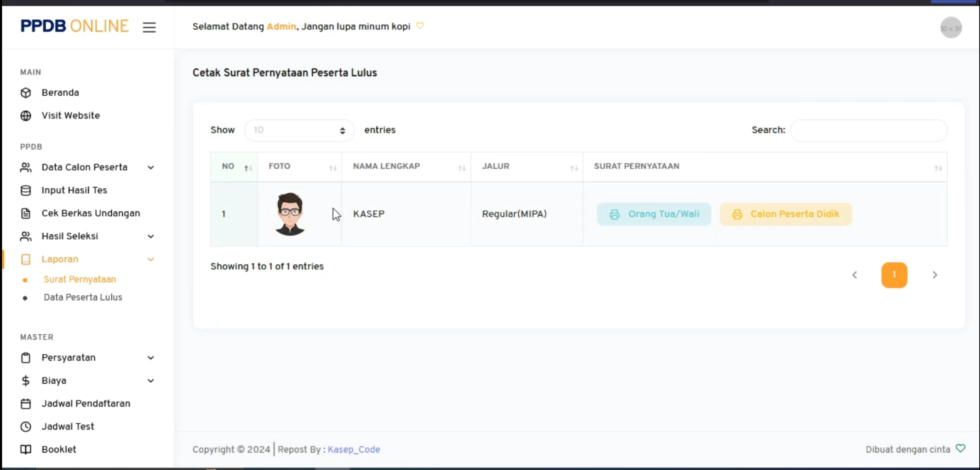The height and width of the screenshot is (470, 980).
Task: Open the Kasep_Code footer link
Action: (x=354, y=449)
